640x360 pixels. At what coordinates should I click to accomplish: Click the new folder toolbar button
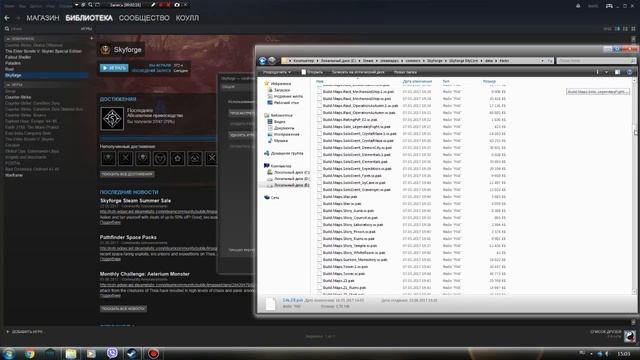(x=405, y=72)
